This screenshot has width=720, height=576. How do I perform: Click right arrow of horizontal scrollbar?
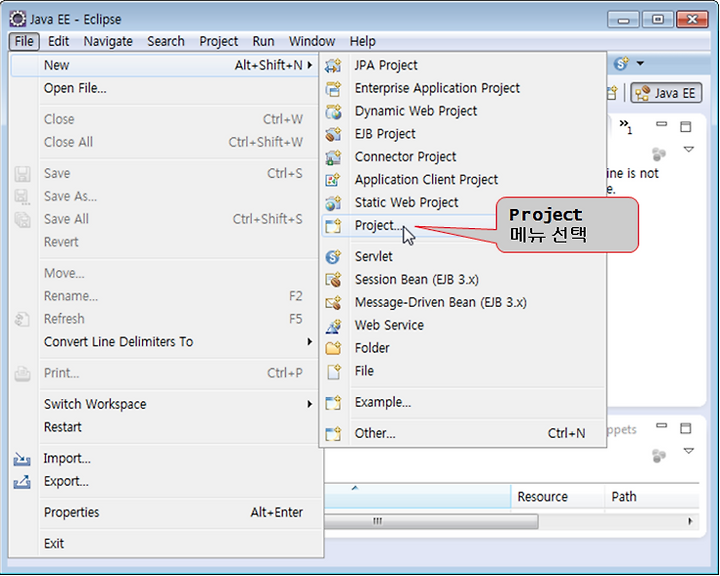click(690, 521)
